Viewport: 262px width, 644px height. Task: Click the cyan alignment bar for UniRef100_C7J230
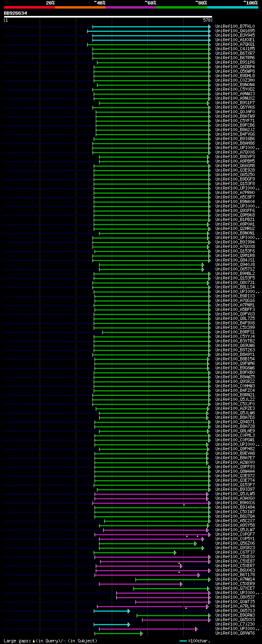[x=112, y=624]
